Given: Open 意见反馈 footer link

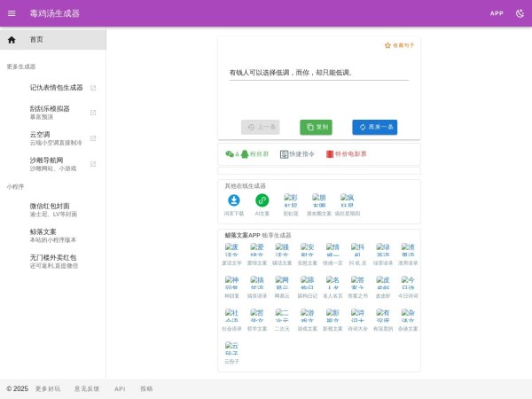Looking at the screenshot, I should click(87, 388).
